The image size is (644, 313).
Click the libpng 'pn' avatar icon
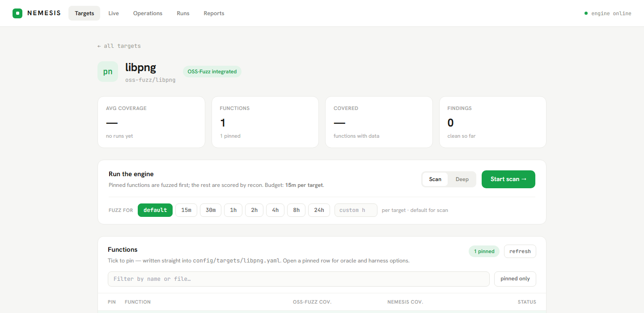108,72
